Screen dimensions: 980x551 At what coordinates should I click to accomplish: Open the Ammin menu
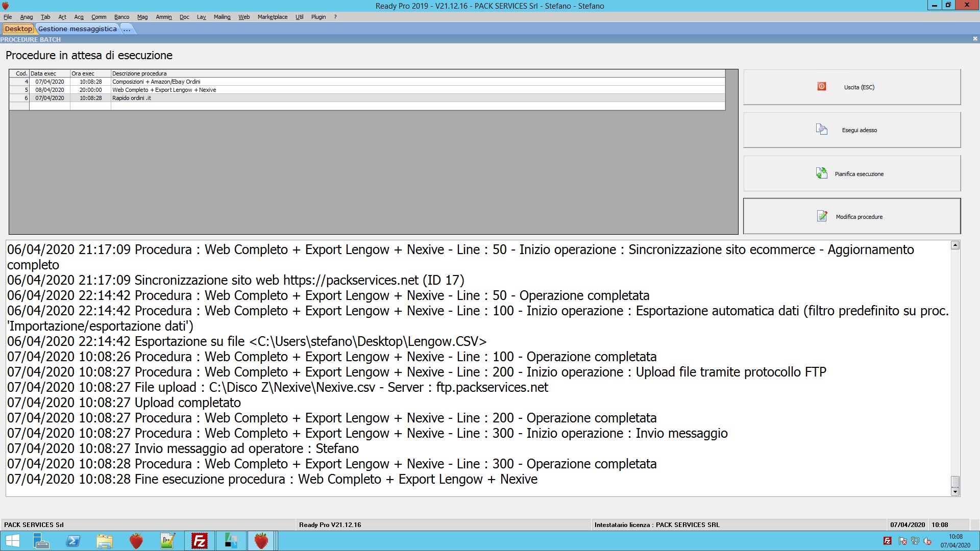(164, 17)
